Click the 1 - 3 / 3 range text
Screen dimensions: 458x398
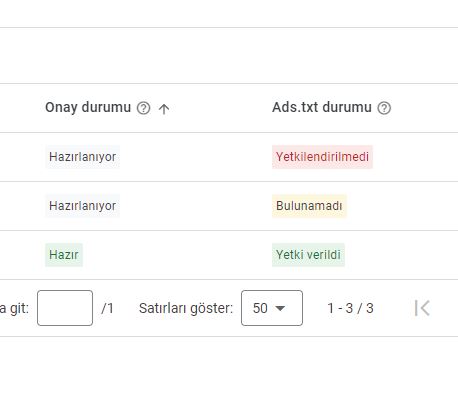point(350,308)
